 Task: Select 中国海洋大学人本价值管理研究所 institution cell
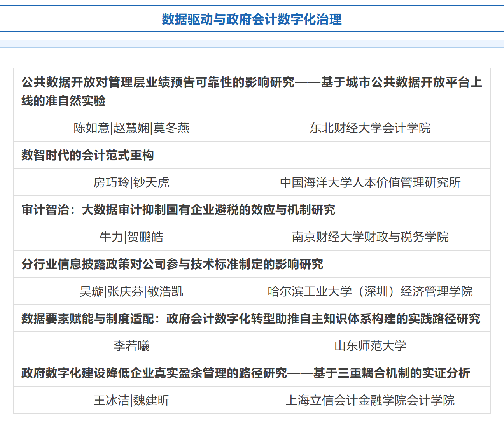point(370,182)
